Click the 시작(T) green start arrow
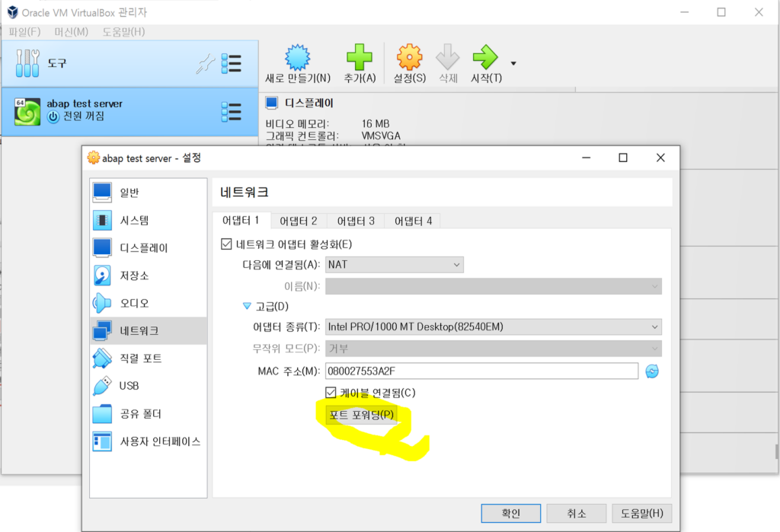Viewport: 780px width, 532px height. coord(485,56)
